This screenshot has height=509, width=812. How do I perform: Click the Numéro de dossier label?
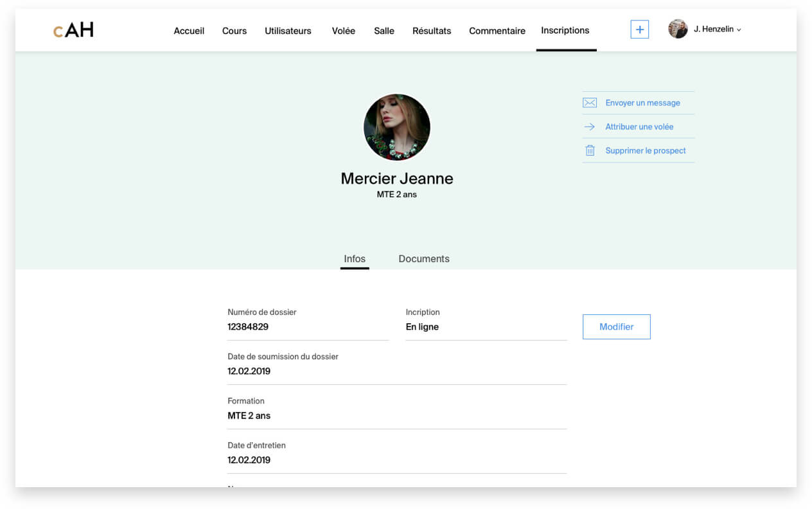tap(262, 312)
